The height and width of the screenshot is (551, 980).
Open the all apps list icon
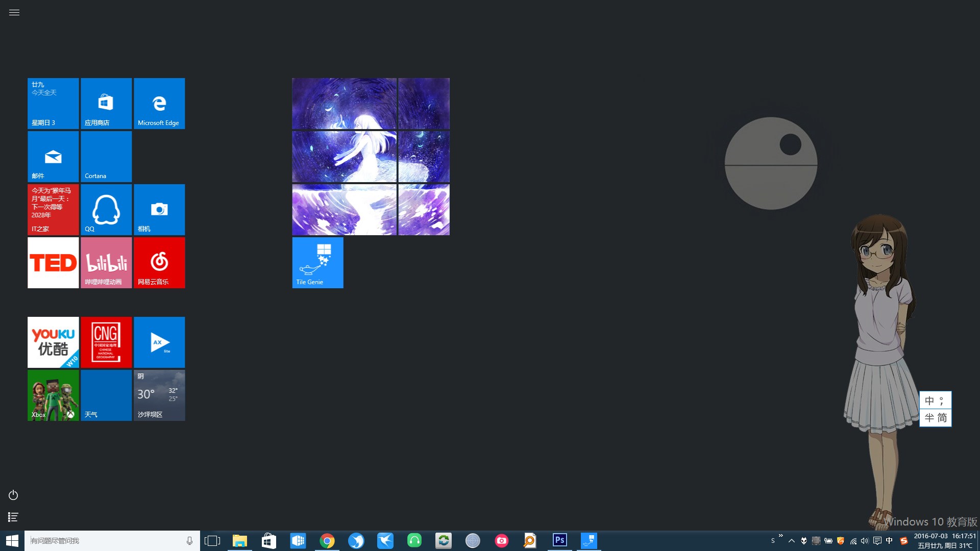coord(13,517)
